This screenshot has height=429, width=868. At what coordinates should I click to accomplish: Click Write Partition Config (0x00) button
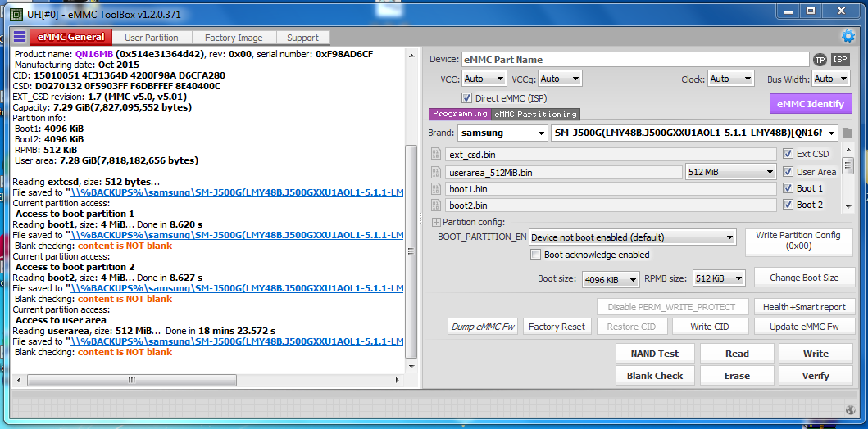(x=798, y=241)
